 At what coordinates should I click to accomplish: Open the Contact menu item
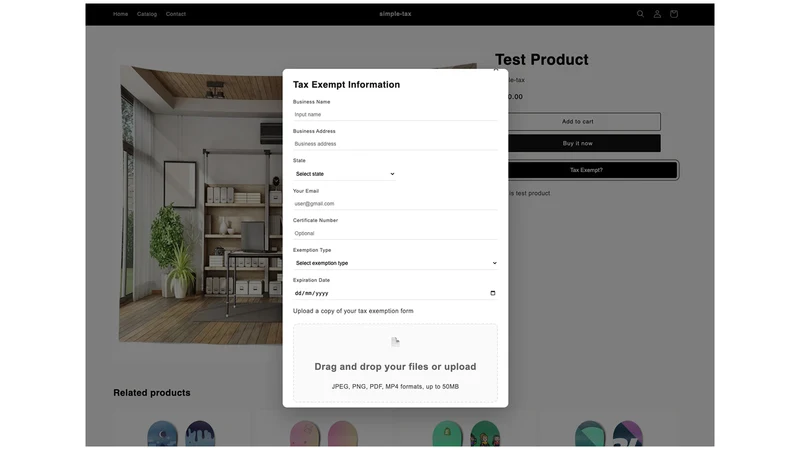(176, 14)
